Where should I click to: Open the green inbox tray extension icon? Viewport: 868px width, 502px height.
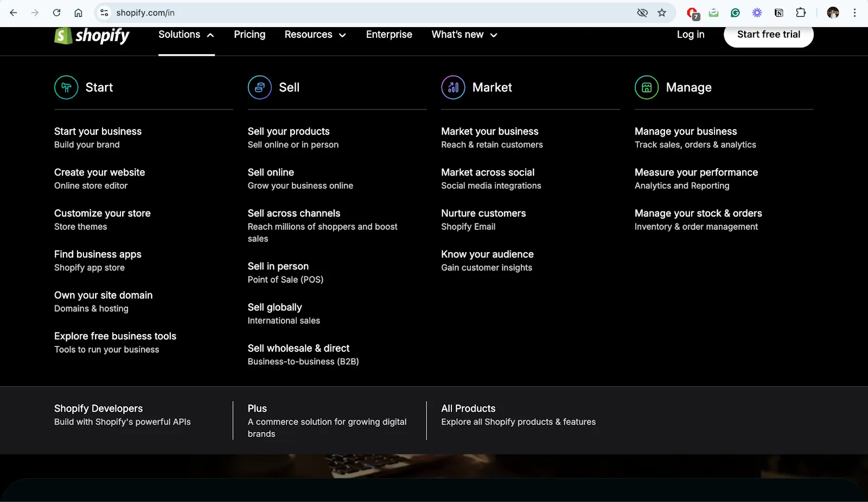pos(713,12)
